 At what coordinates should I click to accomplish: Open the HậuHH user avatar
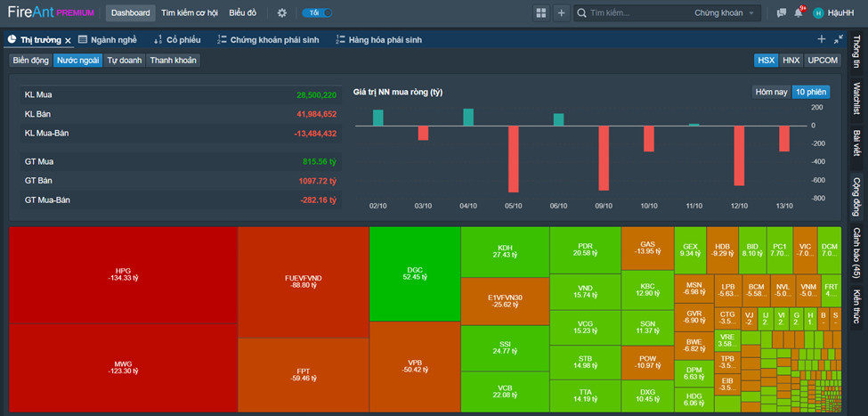[x=818, y=12]
